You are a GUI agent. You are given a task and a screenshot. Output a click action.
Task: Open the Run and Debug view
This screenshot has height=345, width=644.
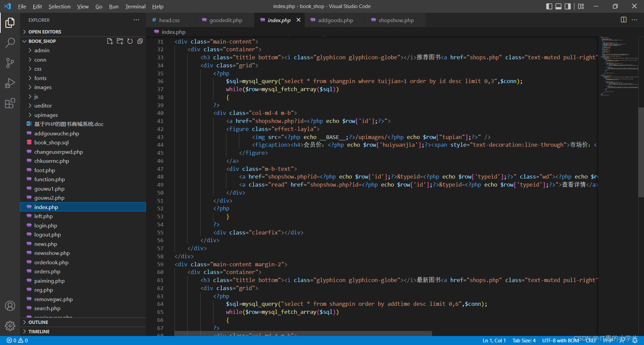10,83
